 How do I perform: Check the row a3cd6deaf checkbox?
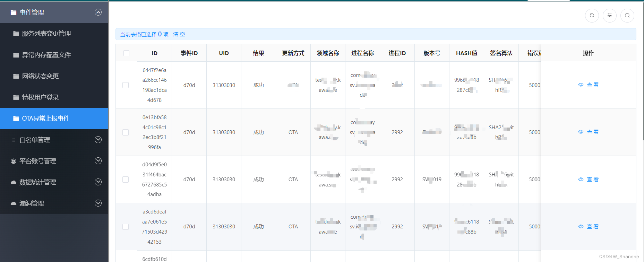[126, 227]
